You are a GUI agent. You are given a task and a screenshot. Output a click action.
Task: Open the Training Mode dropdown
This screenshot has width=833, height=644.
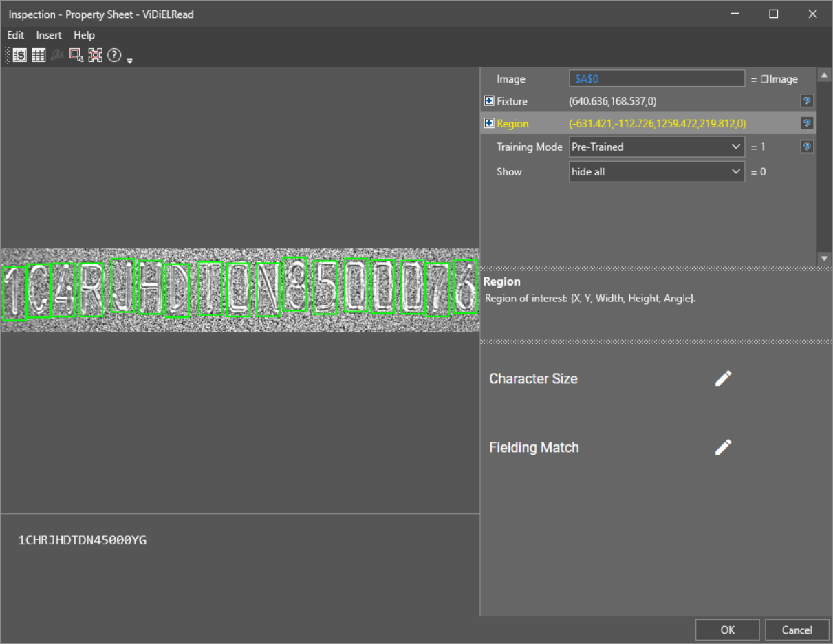(656, 147)
